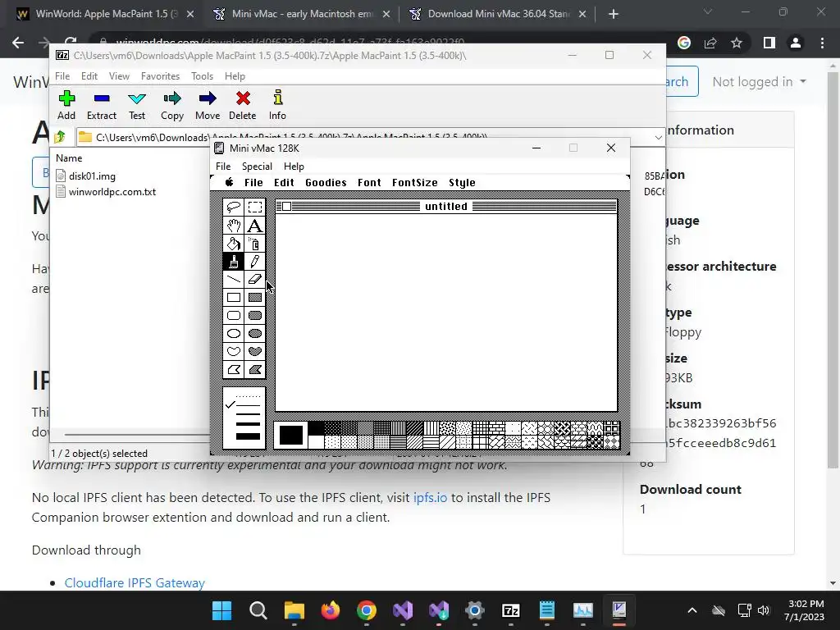Choose the thickest line width option
This screenshot has height=630, width=840.
tap(248, 436)
